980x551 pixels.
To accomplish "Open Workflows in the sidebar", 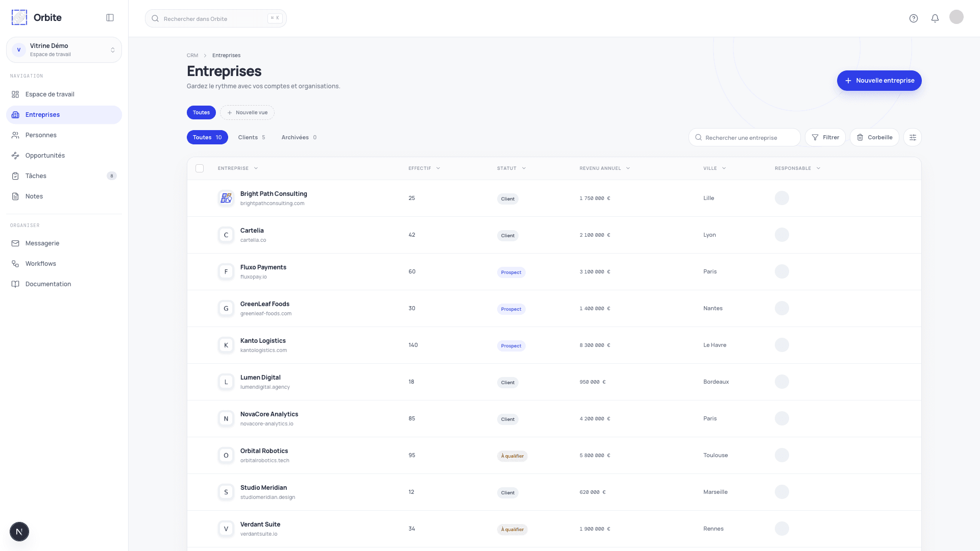I will tap(64, 264).
